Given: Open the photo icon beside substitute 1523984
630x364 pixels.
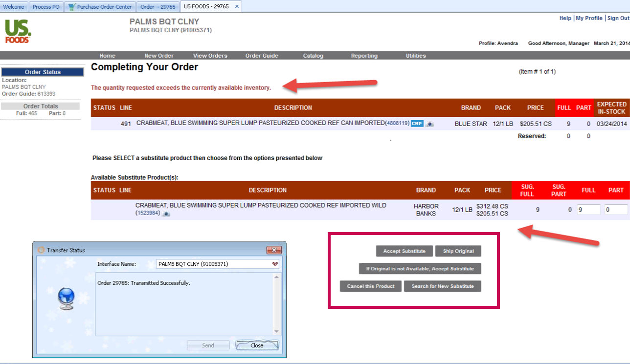Looking at the screenshot, I should pos(166,214).
